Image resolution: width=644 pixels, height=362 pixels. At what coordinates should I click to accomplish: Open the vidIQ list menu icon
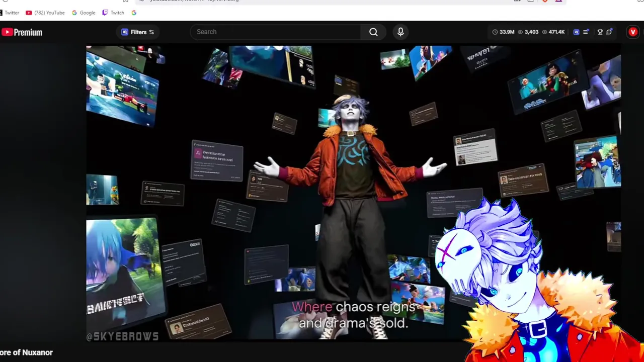click(586, 32)
